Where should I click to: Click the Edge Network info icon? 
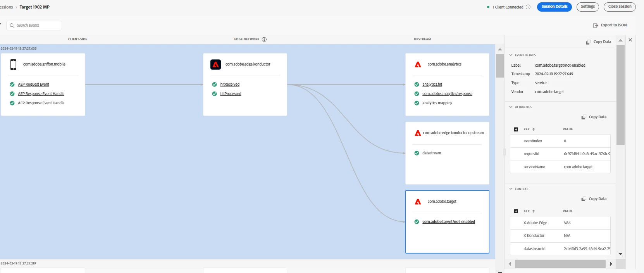tap(264, 39)
